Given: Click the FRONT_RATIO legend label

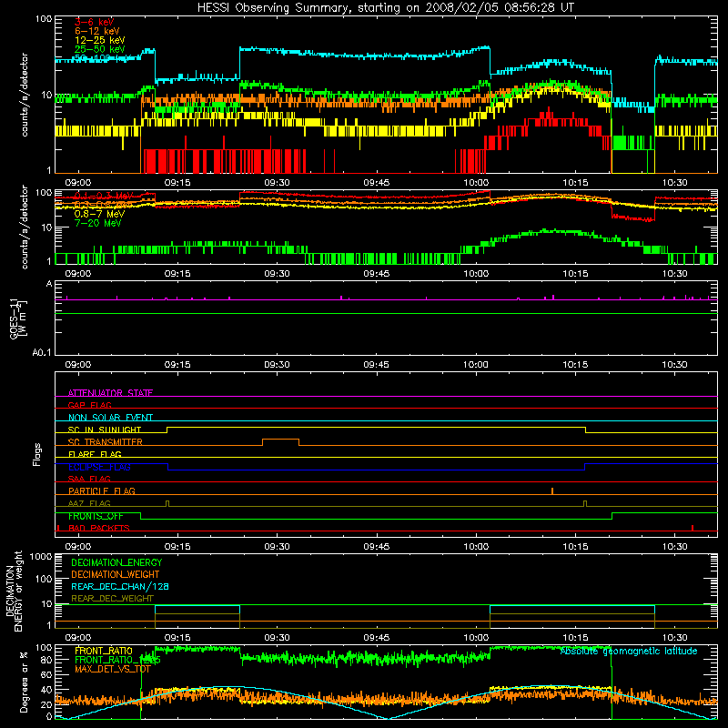Looking at the screenshot, I should tap(104, 651).
